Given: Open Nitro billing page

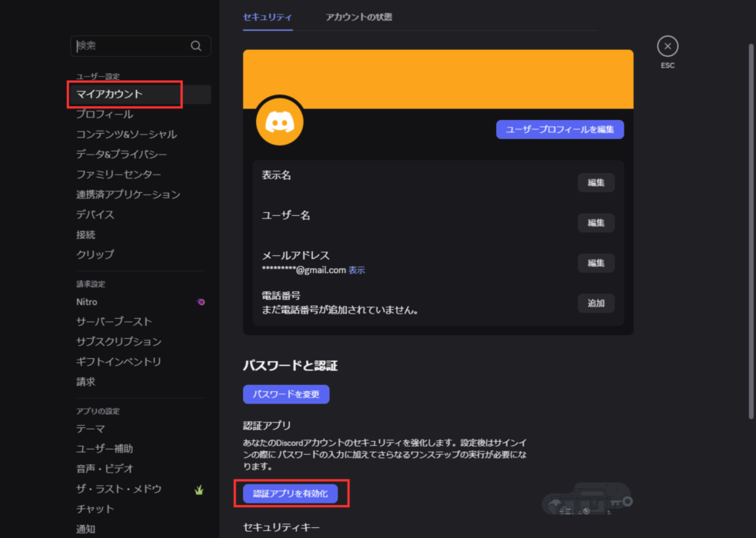Looking at the screenshot, I should [87, 302].
